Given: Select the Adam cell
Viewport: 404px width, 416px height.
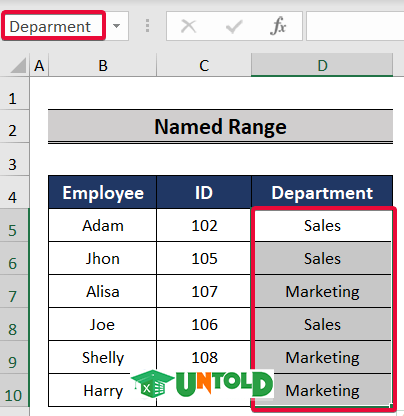Looking at the screenshot, I should [x=103, y=225].
